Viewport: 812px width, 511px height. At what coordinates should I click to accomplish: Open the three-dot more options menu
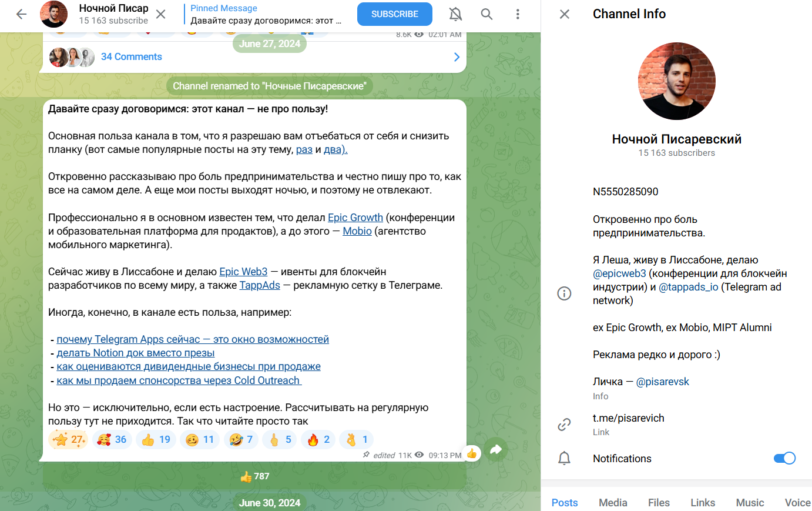click(518, 14)
